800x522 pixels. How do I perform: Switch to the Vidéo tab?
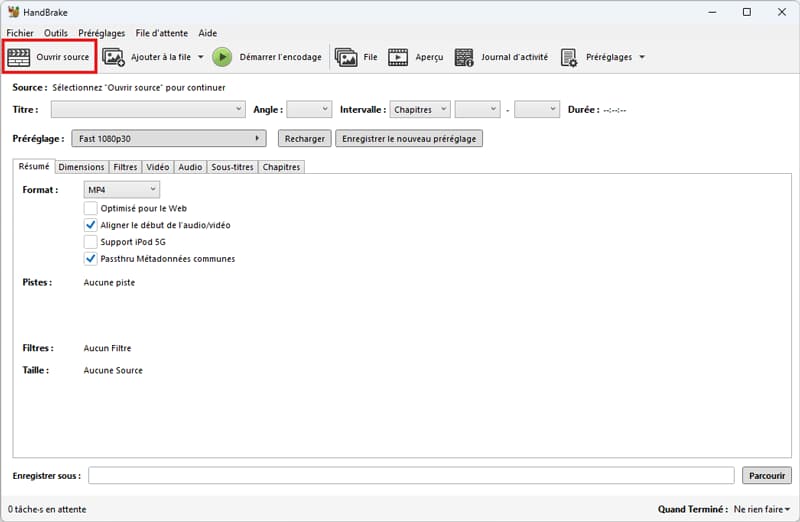158,167
